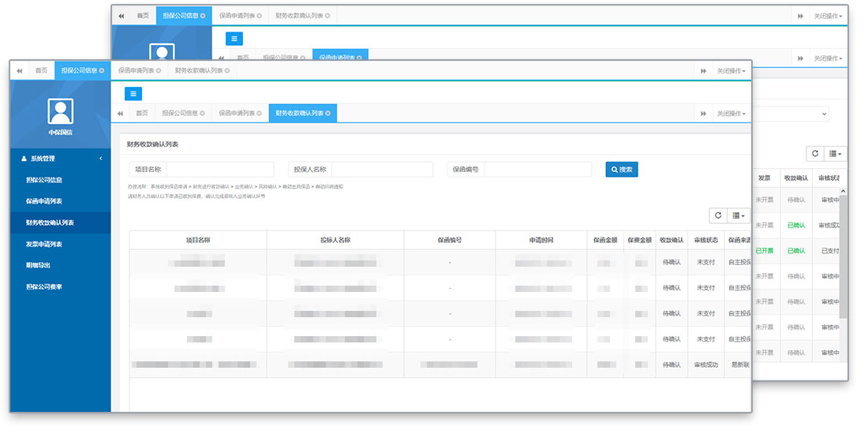Click the 已支付 cell in back window
The height and width of the screenshot is (434, 868).
829,251
